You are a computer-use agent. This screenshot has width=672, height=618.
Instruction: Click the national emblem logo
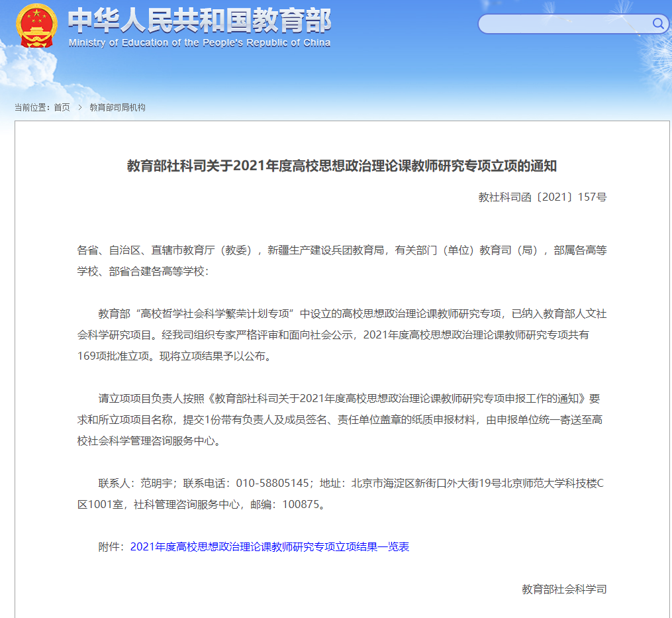click(x=36, y=26)
